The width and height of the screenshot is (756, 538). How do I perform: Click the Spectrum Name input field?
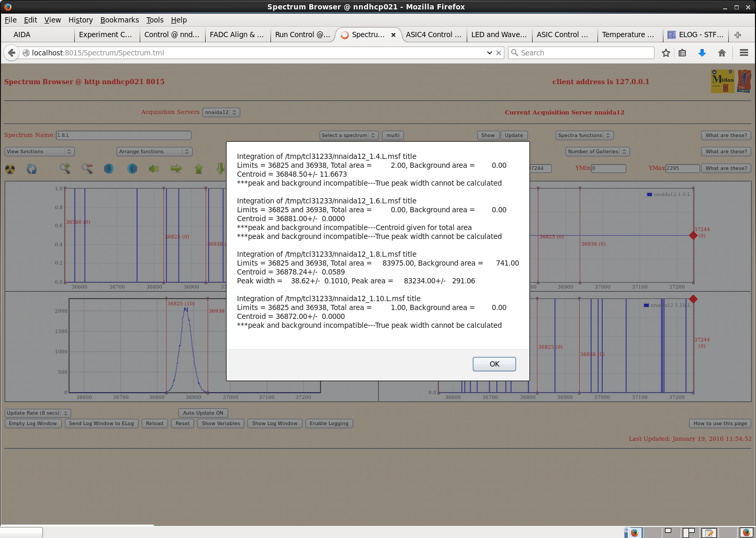[123, 135]
